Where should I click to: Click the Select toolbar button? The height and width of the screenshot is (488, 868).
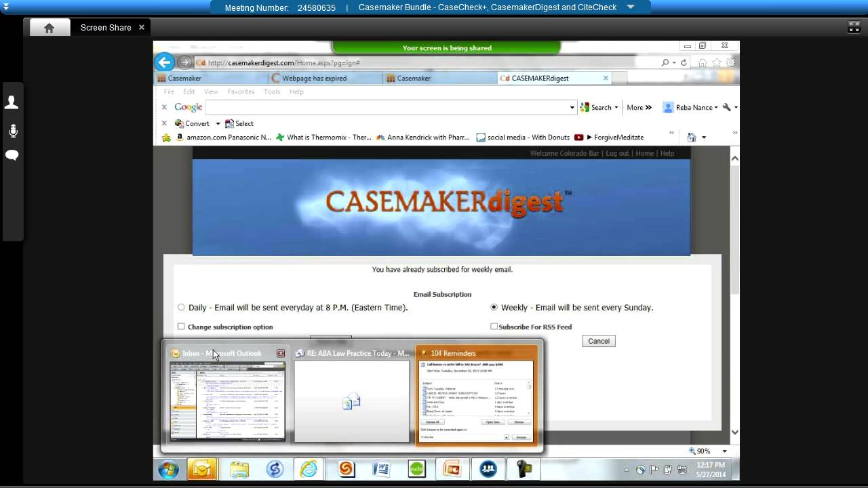(239, 124)
